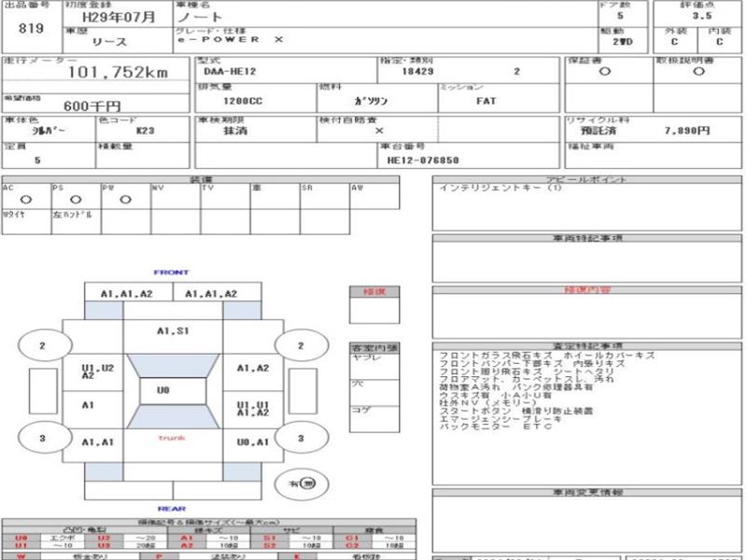Click the interior grade C under 内装
This screenshot has width=747, height=560.
click(x=719, y=42)
